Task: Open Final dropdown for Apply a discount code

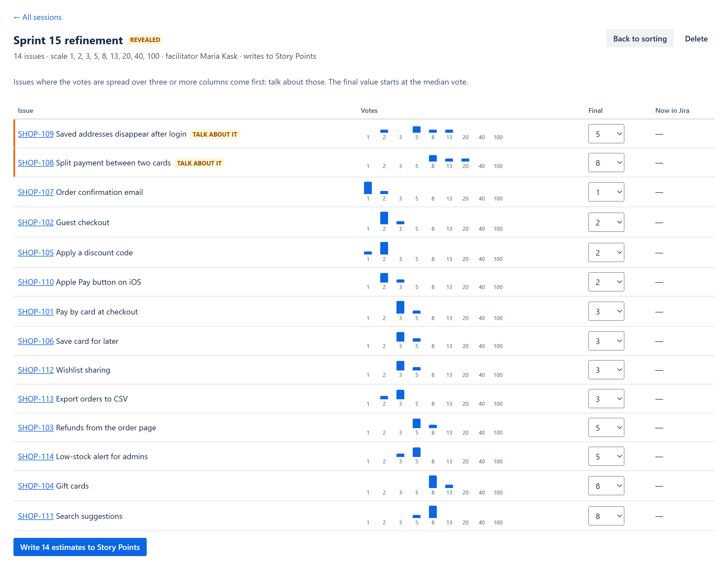Action: click(x=606, y=252)
